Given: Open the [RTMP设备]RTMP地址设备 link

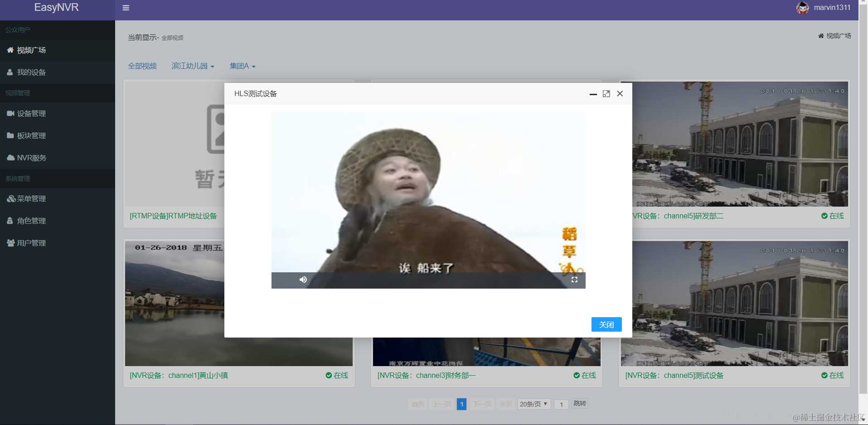Looking at the screenshot, I should tap(174, 216).
